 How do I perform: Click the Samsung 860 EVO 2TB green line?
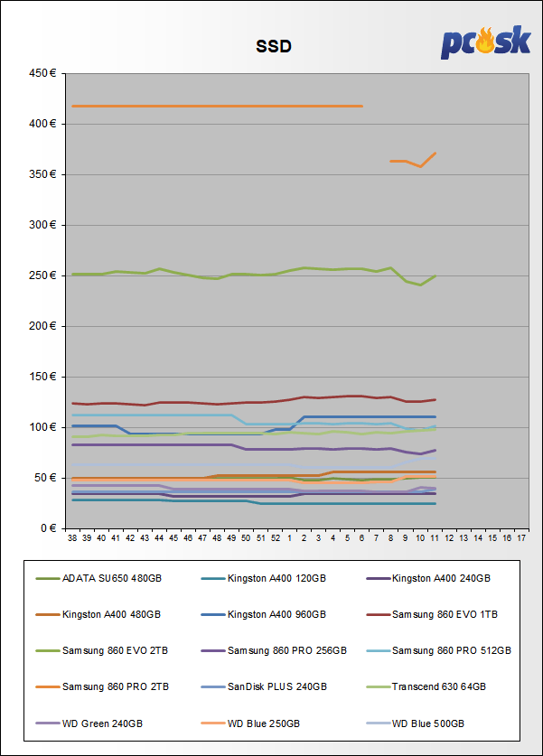[x=253, y=275]
